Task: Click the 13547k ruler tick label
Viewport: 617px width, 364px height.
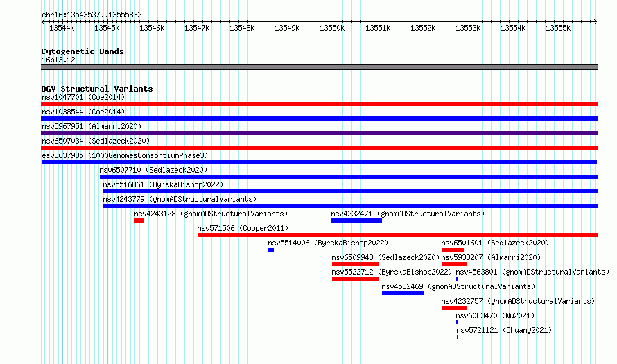Action: (x=197, y=28)
